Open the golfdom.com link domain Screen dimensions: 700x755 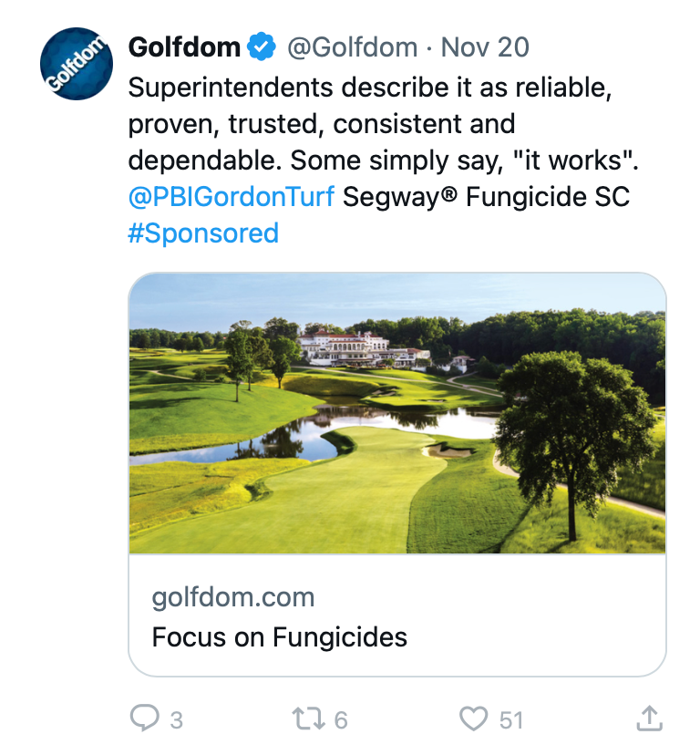click(x=233, y=597)
